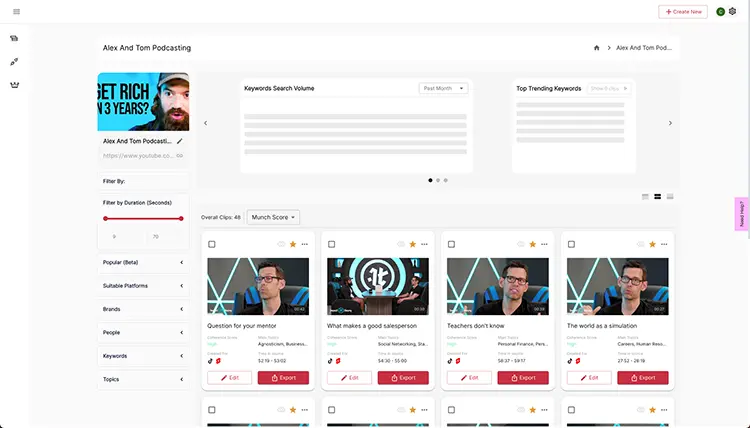750x428 pixels.
Task: Open the Munch Score sort dropdown
Action: [x=273, y=217]
